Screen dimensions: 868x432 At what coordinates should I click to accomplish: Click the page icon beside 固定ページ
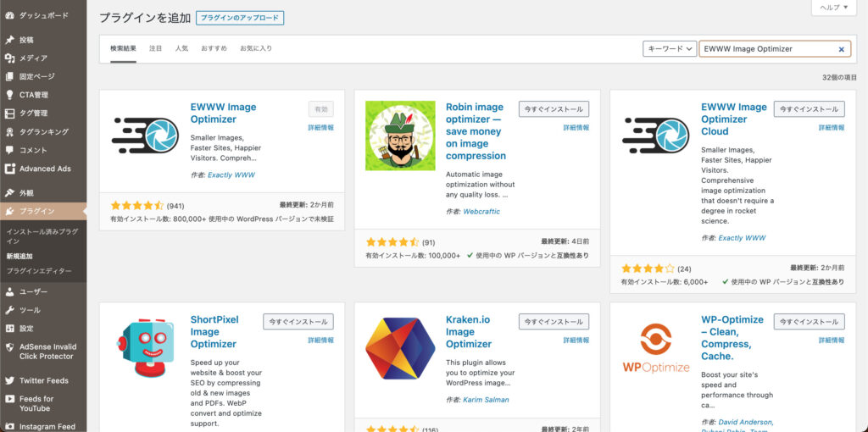8,76
